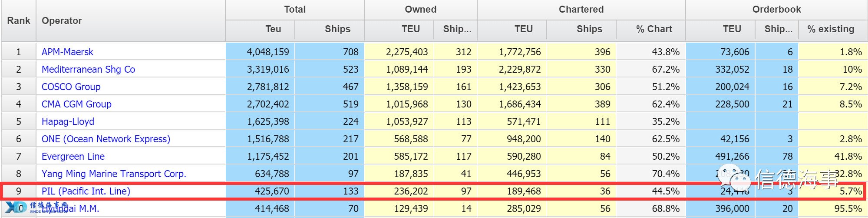
Task: Open the APM-Maersk operator link
Action: coord(67,52)
